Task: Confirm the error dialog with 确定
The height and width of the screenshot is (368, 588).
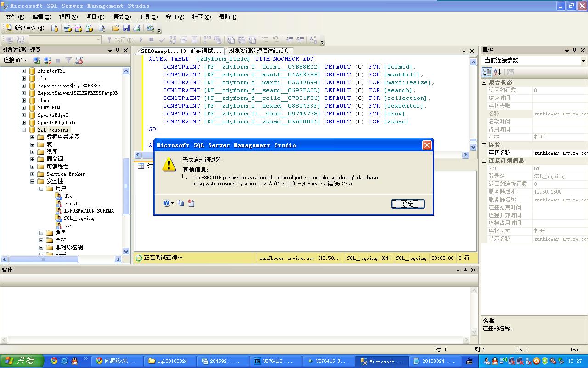Action: click(408, 204)
